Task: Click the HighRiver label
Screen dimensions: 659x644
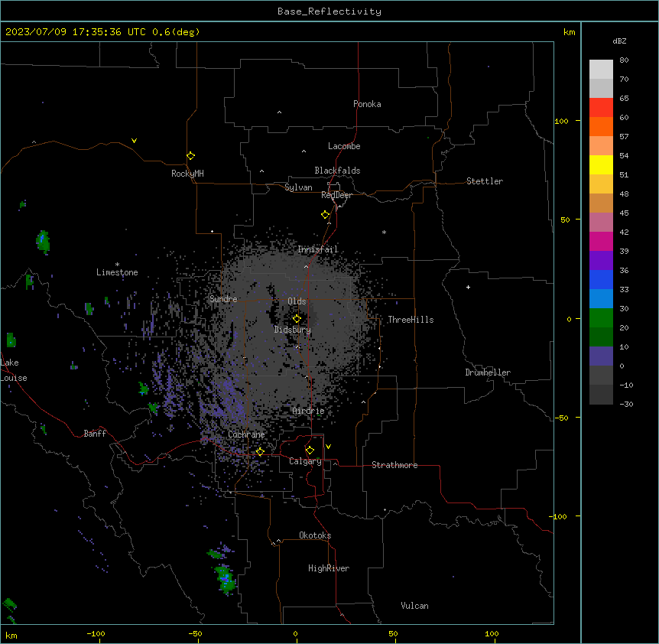Action: [x=329, y=568]
